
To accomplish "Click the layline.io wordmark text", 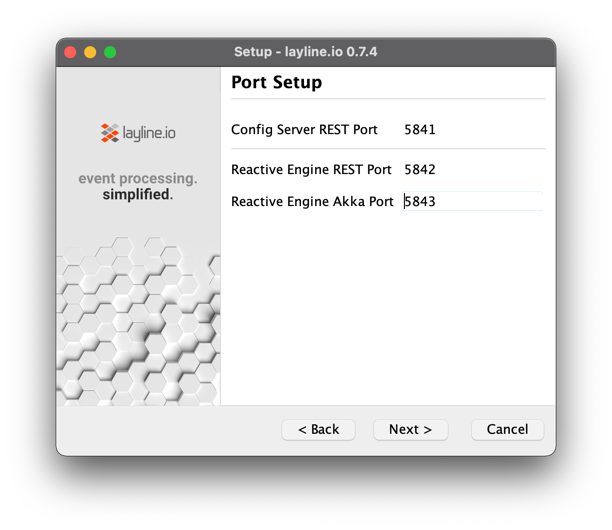I will tap(148, 132).
